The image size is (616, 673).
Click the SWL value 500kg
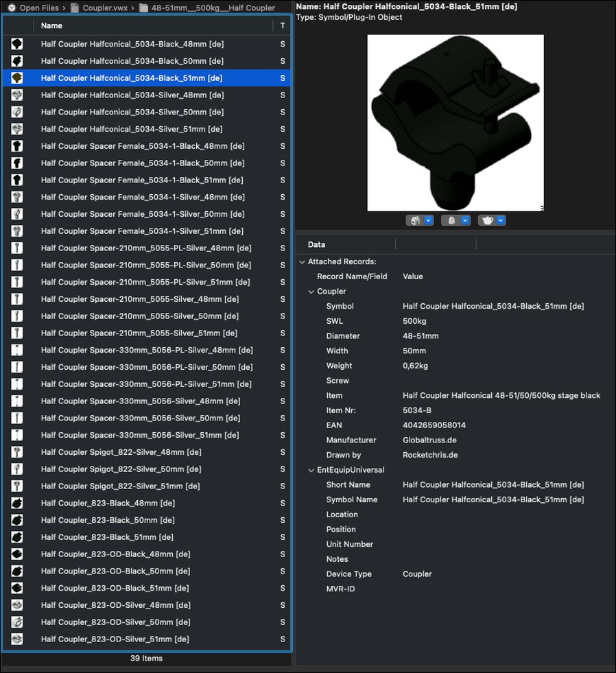pyautogui.click(x=414, y=321)
